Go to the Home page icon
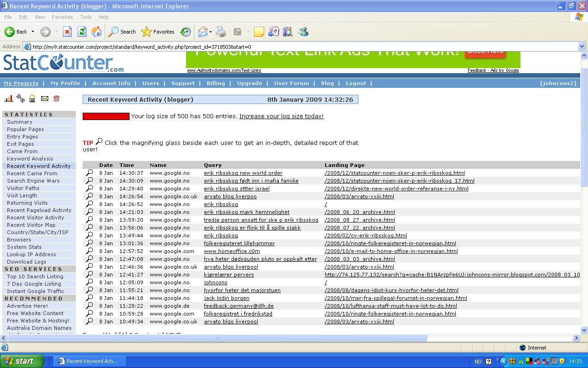 (96, 32)
